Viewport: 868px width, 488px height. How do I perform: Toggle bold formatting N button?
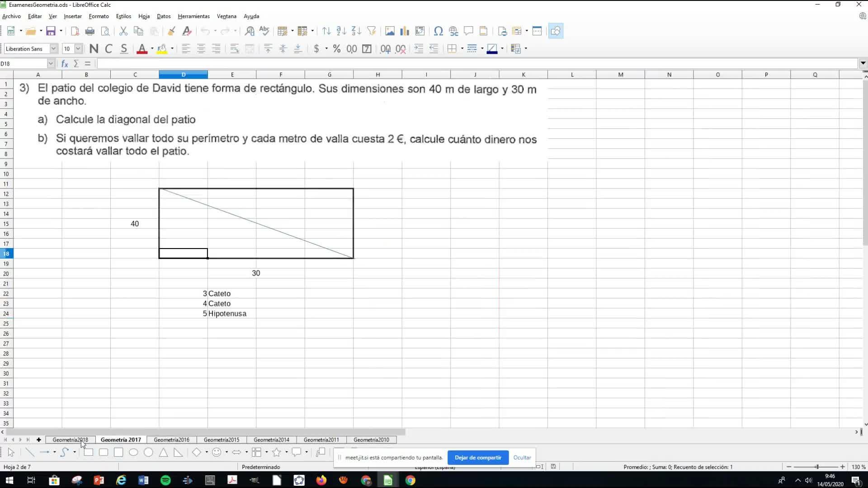point(94,49)
